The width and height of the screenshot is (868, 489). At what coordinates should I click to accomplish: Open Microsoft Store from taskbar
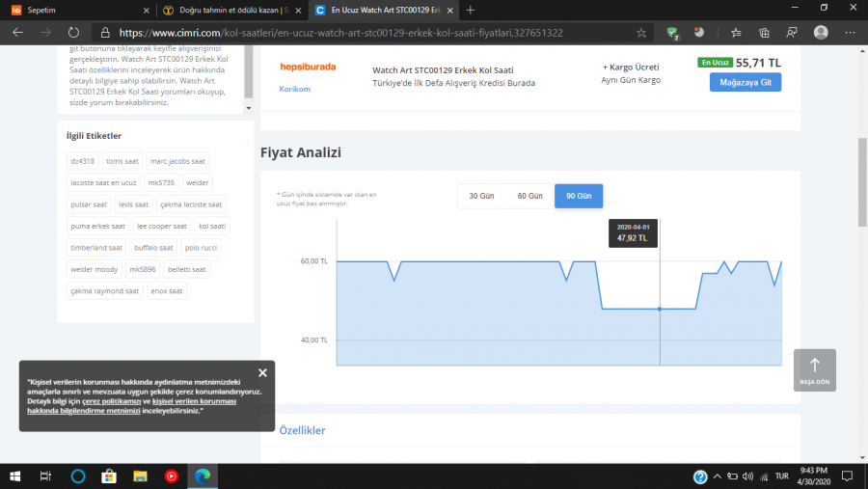point(109,476)
